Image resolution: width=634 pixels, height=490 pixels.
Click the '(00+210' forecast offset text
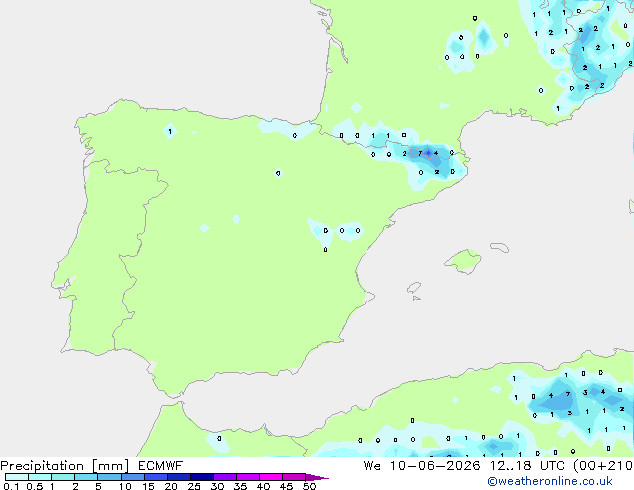(603, 466)
